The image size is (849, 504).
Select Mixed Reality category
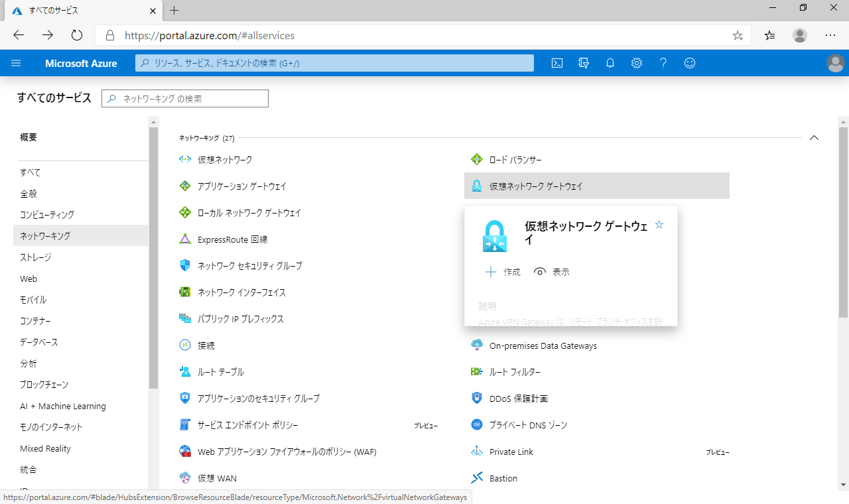(x=45, y=448)
